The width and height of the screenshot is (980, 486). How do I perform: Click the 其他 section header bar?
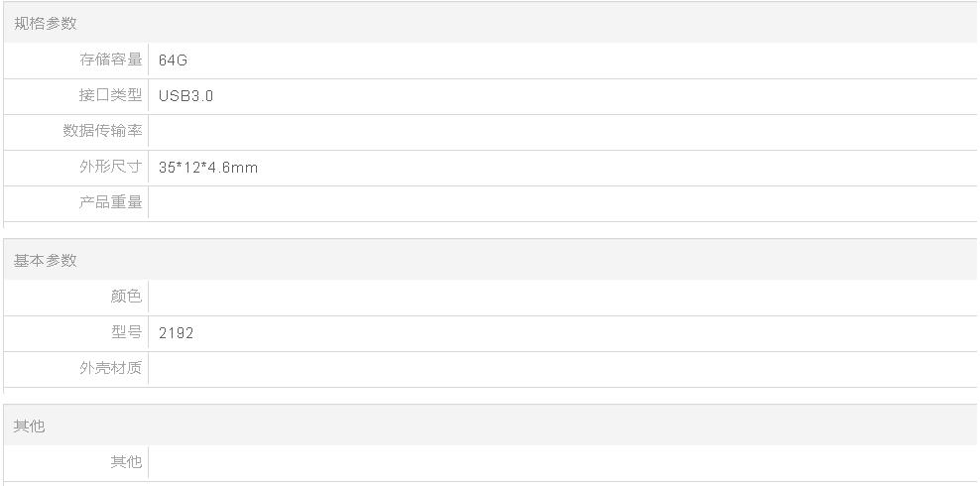490,425
